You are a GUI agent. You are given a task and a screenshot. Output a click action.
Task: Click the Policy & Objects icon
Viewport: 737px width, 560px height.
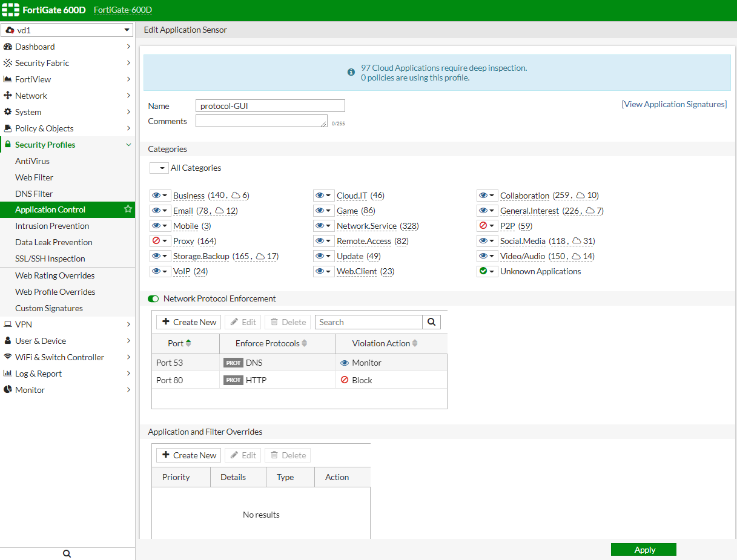(x=8, y=128)
